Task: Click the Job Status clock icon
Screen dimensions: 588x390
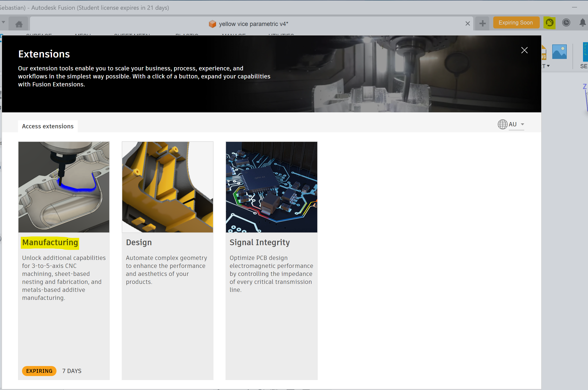Action: pos(566,23)
